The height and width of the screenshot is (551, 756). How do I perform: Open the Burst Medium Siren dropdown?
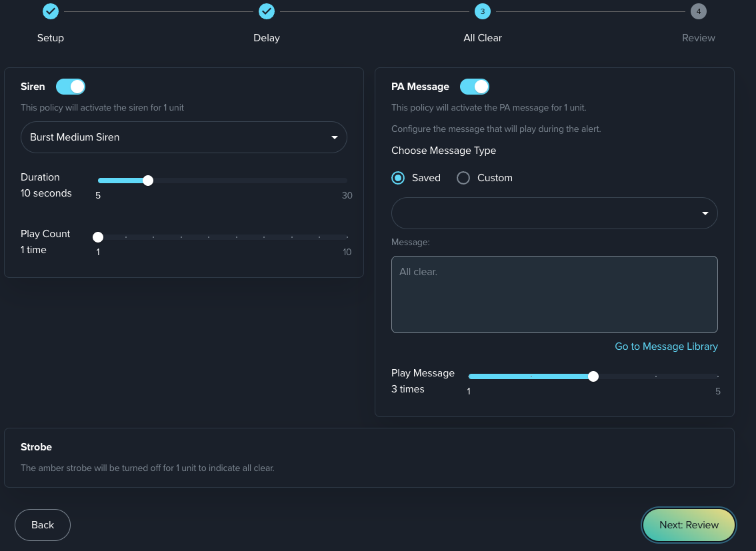[x=184, y=137]
